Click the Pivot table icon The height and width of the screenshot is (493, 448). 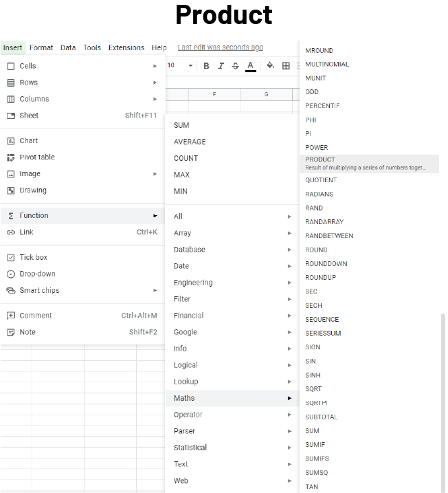click(x=11, y=157)
